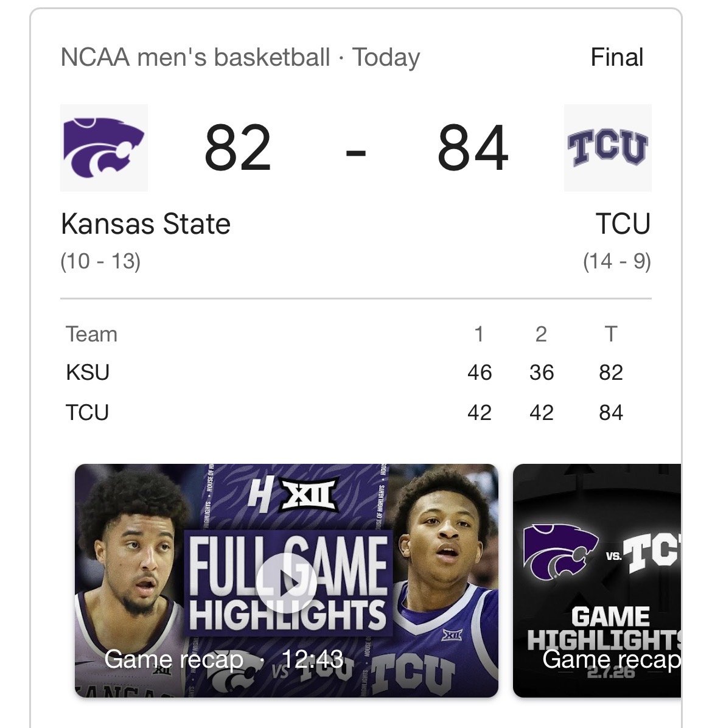The image size is (712, 728).
Task: Click the Team column header
Action: (x=91, y=334)
